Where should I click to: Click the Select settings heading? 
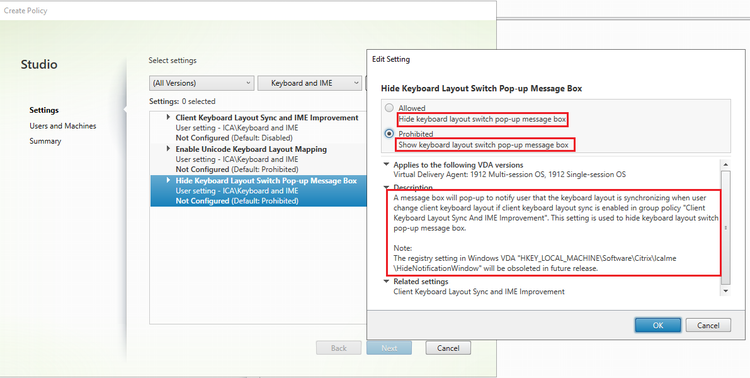click(x=172, y=60)
